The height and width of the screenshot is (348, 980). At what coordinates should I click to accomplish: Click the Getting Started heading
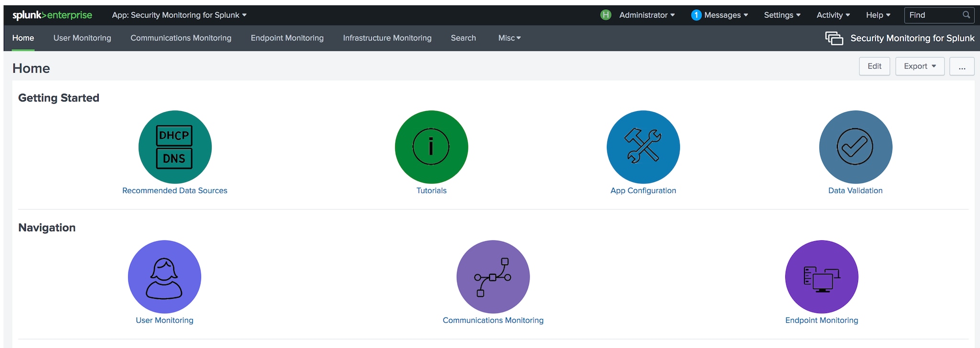point(59,98)
